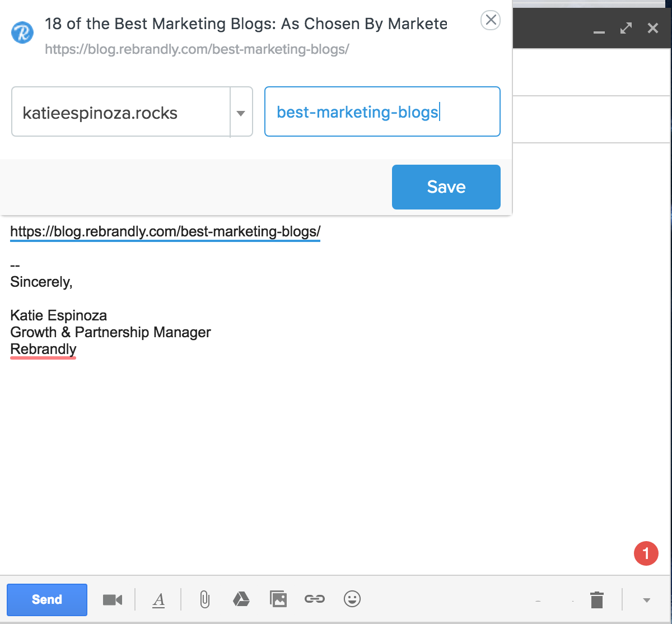Click the insert link icon
Viewport: 672px width, 624px height.
pos(315,599)
